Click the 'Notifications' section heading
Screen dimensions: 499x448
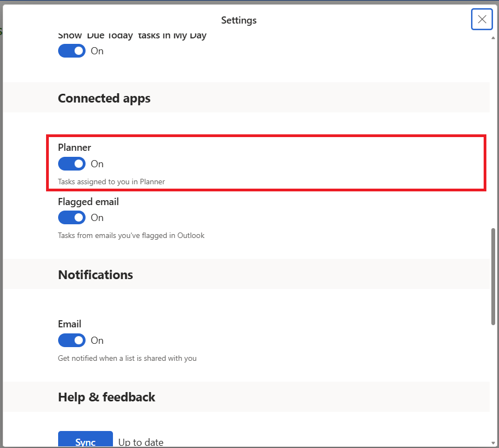click(95, 275)
